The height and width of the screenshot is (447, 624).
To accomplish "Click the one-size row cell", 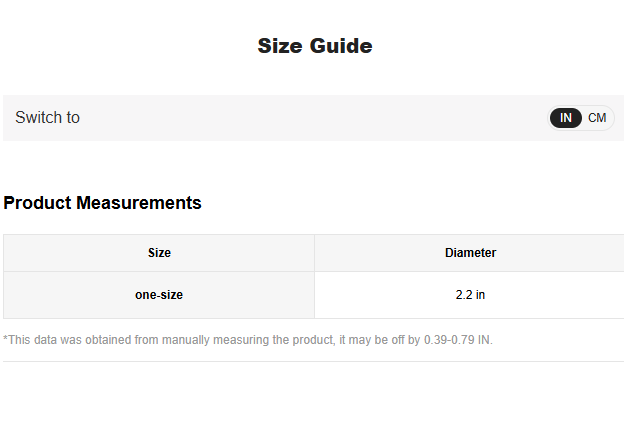I will pos(159,295).
